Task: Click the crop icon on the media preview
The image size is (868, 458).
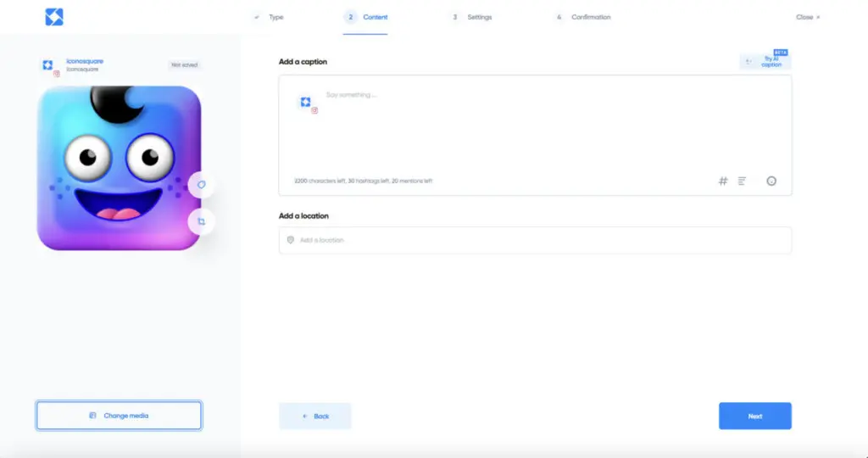Action: (202, 221)
